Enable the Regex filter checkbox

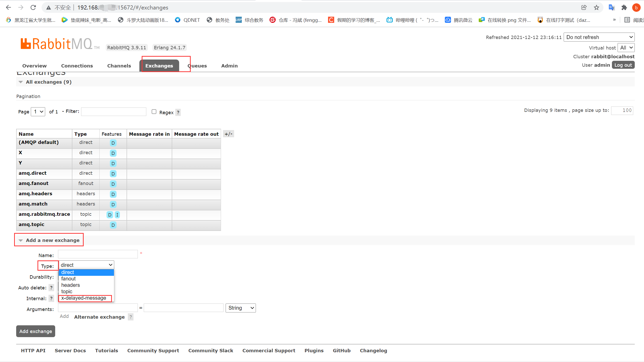point(154,112)
